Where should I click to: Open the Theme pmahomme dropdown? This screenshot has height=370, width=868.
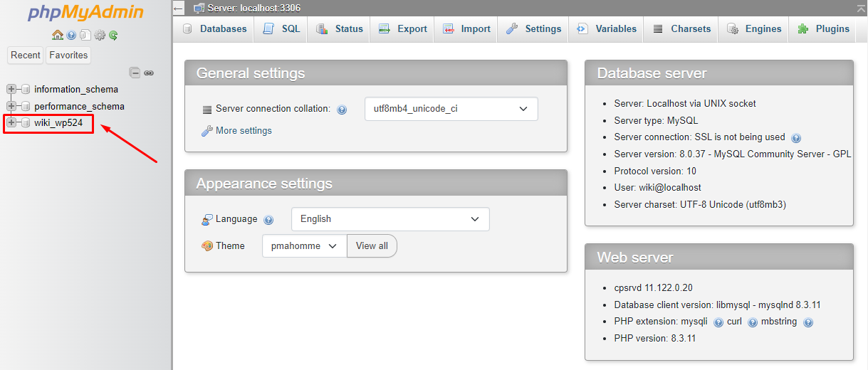[304, 246]
